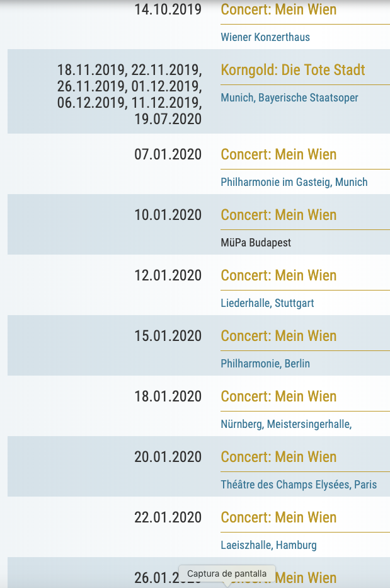Open the Mein Wien concert on 10.01.2020

[x=278, y=215]
